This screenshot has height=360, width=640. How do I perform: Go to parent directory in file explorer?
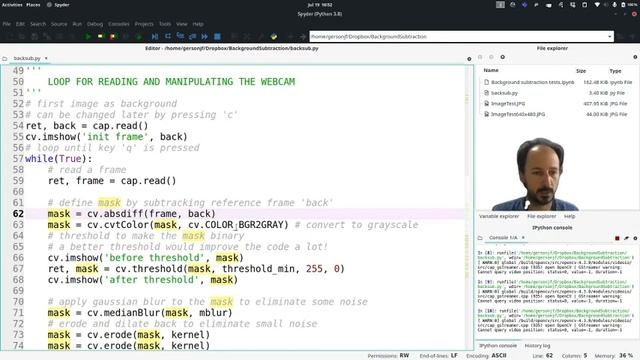[x=502, y=57]
